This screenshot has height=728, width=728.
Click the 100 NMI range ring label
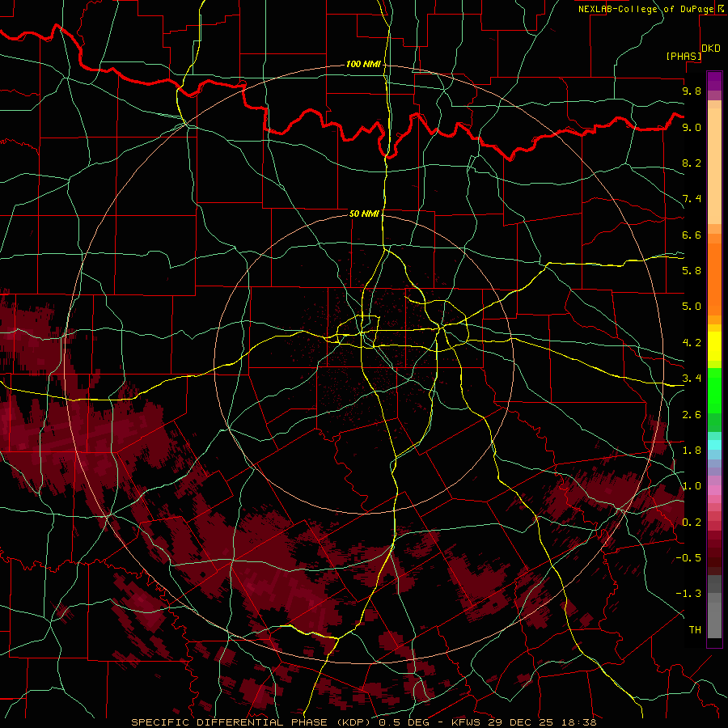click(363, 64)
